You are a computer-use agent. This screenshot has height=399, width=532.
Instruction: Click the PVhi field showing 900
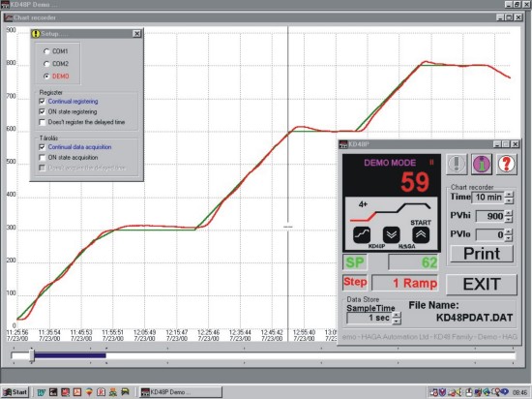(x=490, y=216)
